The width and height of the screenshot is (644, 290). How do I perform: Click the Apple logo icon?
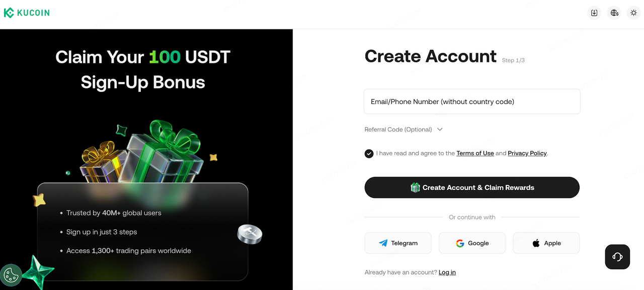[x=536, y=243]
